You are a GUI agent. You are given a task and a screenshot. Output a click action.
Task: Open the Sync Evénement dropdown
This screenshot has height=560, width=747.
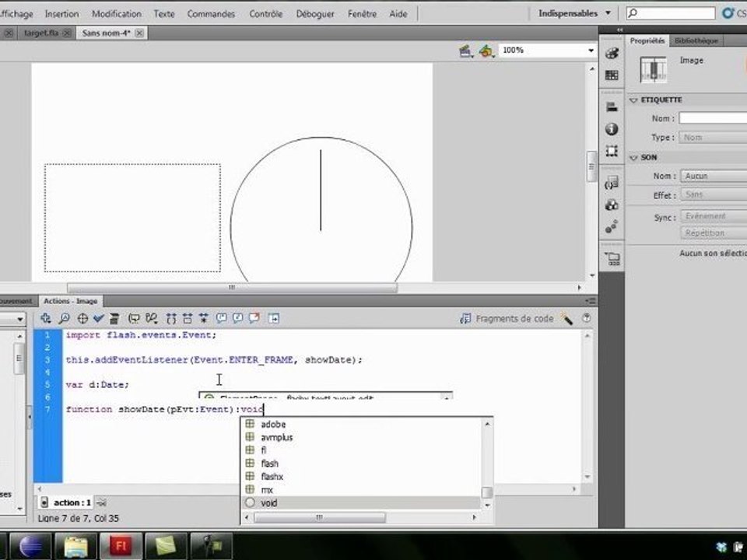pyautogui.click(x=714, y=216)
